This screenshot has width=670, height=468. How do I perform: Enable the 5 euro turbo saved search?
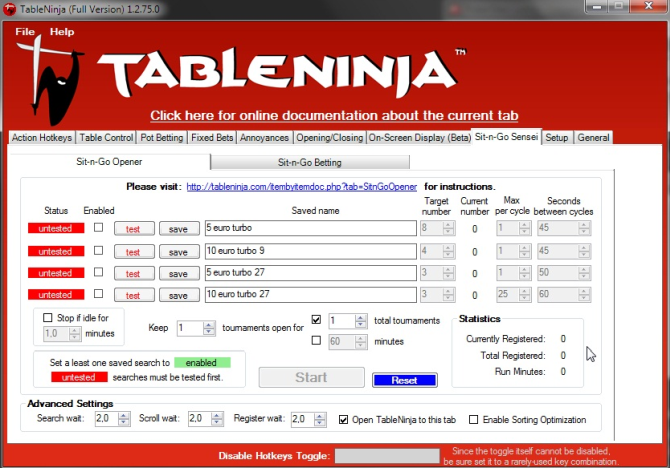click(99, 227)
